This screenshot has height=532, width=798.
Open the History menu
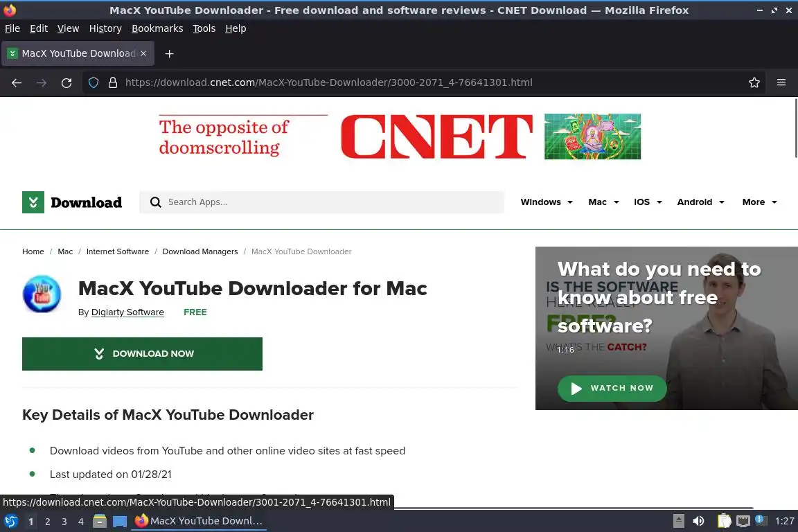(105, 28)
